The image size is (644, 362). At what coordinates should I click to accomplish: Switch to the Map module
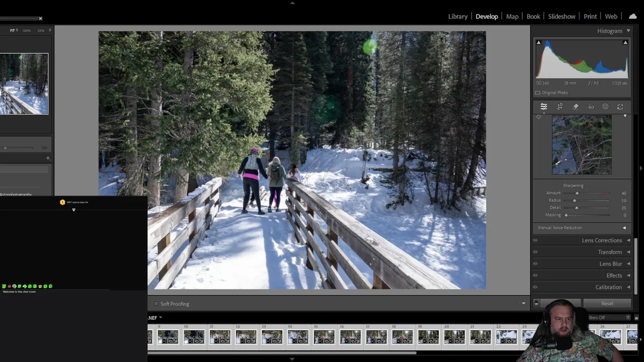tap(512, 17)
